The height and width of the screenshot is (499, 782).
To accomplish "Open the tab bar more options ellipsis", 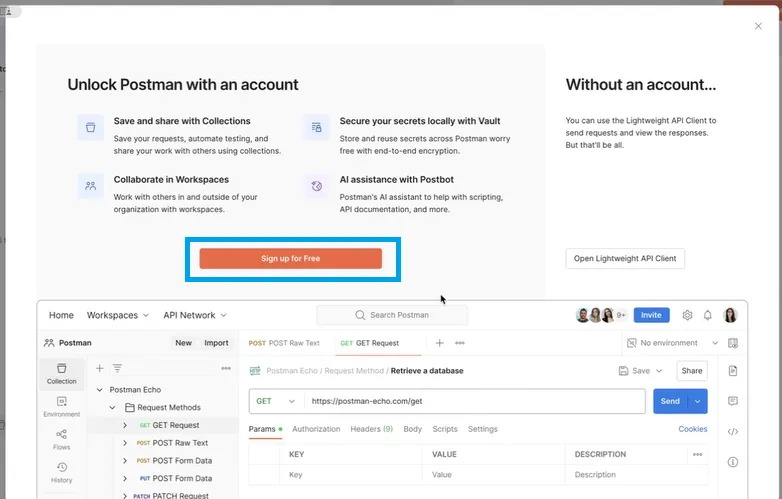I will (x=460, y=343).
